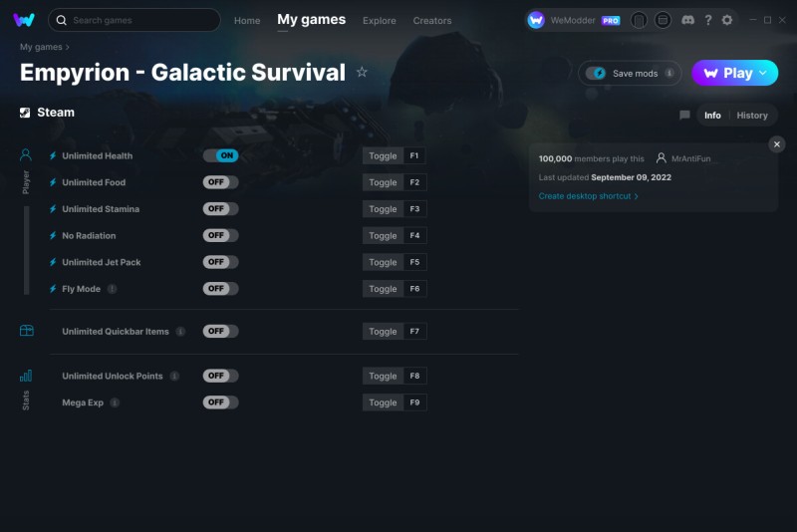Open the help question mark icon
The width and height of the screenshot is (797, 532).
(x=708, y=20)
